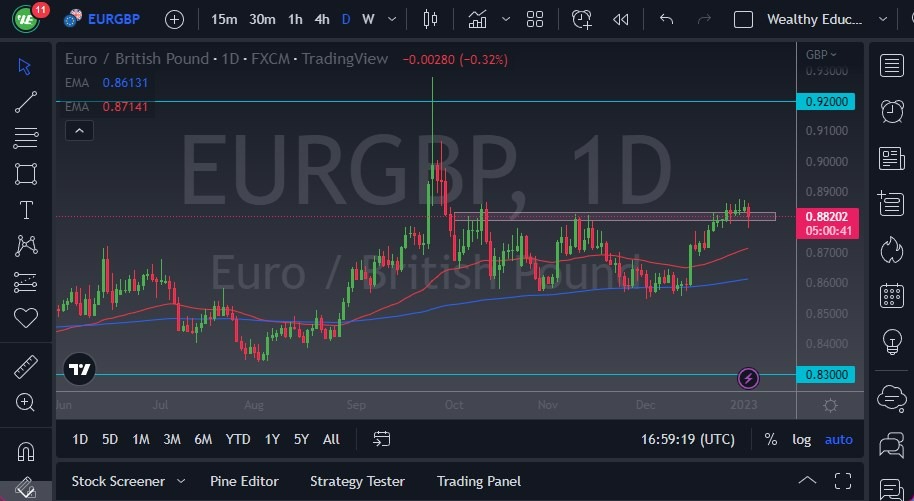Image resolution: width=914 pixels, height=501 pixels.
Task: Open the alerts clock panel
Action: pyautogui.click(x=892, y=111)
